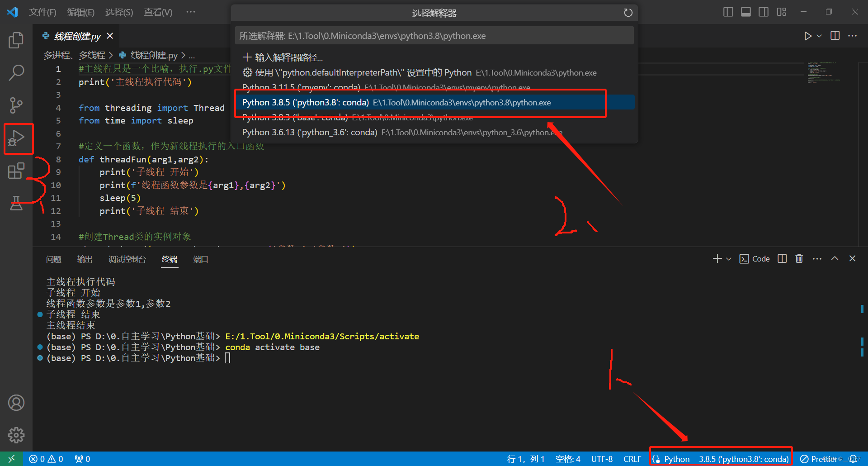Select Python 3.8.5 python3.8 conda interpreter
The height and width of the screenshot is (466, 868).
pos(434,102)
